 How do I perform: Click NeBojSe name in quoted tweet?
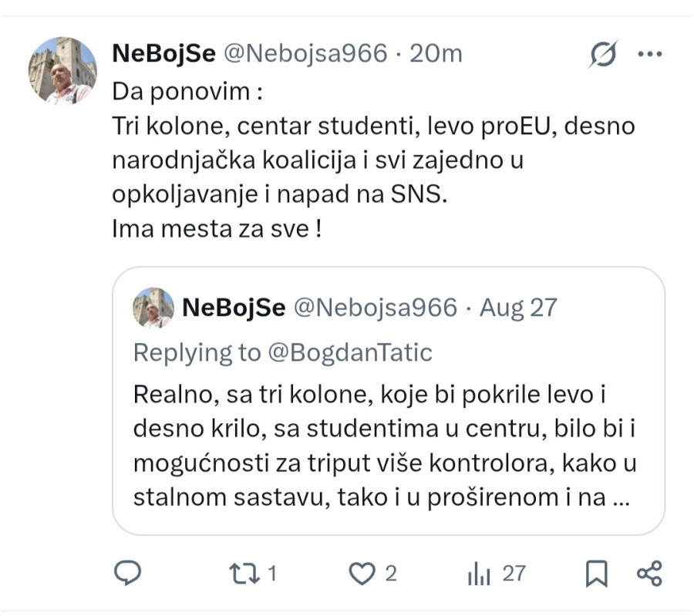click(234, 308)
